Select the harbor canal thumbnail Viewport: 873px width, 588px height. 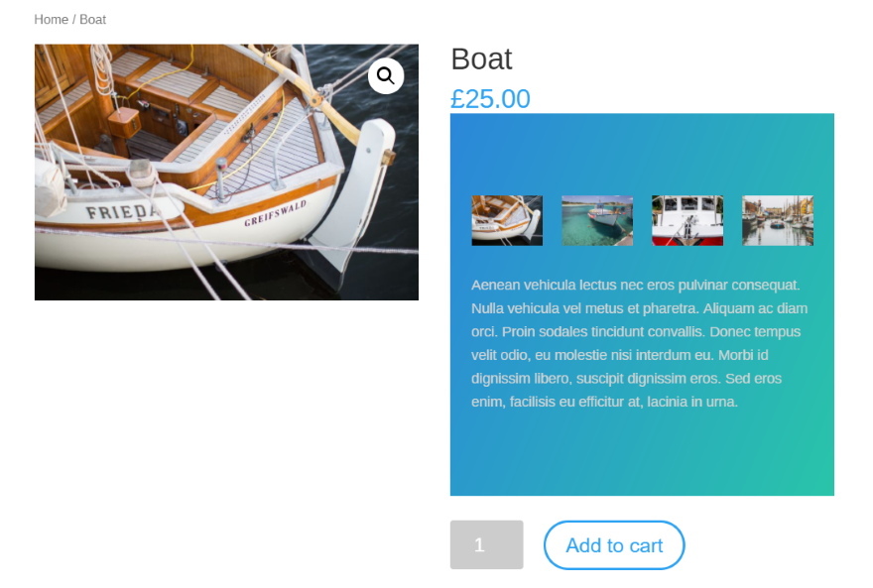pyautogui.click(x=778, y=220)
